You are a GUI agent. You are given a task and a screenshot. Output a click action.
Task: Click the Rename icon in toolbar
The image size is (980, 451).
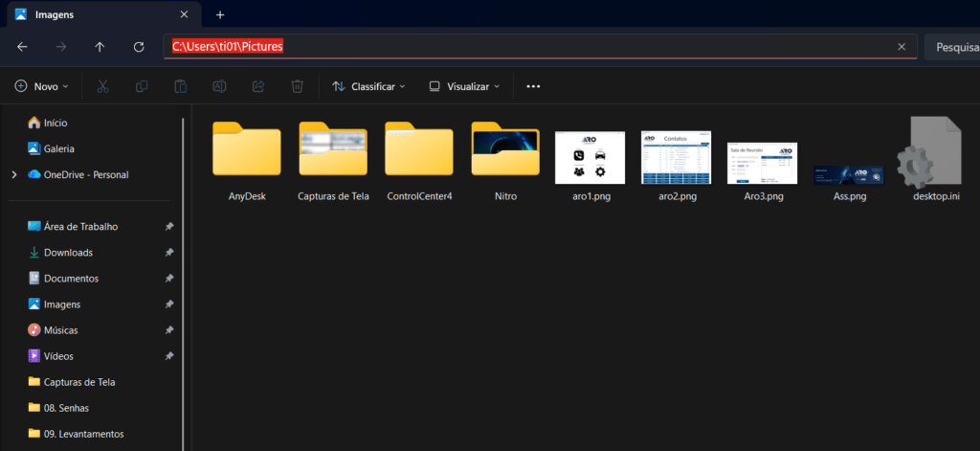[x=219, y=86]
